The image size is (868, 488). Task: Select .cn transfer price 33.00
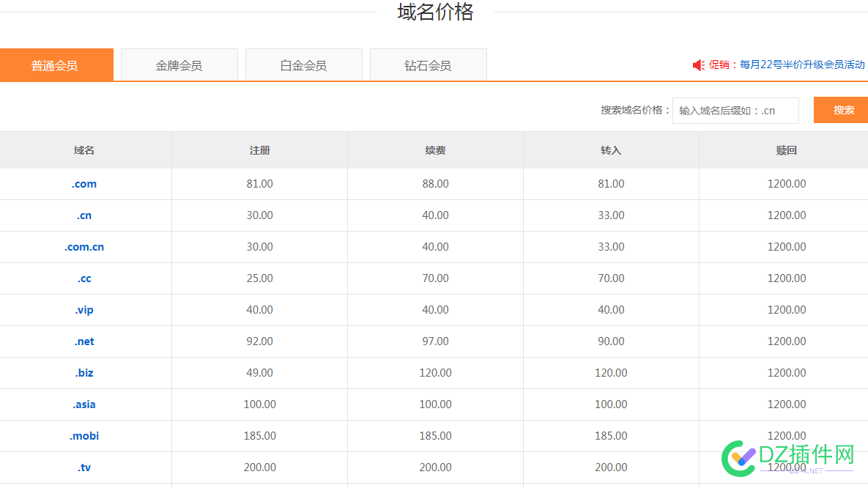point(611,215)
